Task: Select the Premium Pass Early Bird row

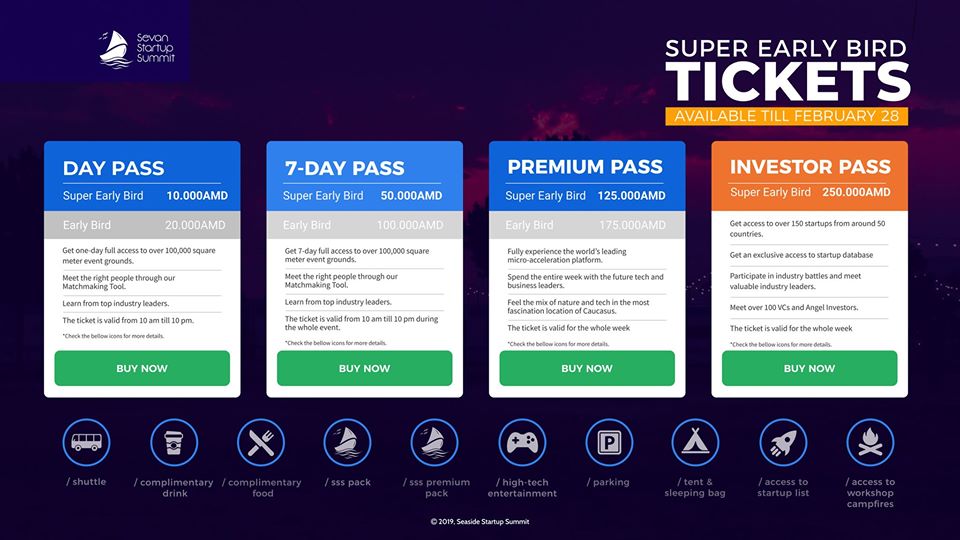Action: tap(587, 225)
